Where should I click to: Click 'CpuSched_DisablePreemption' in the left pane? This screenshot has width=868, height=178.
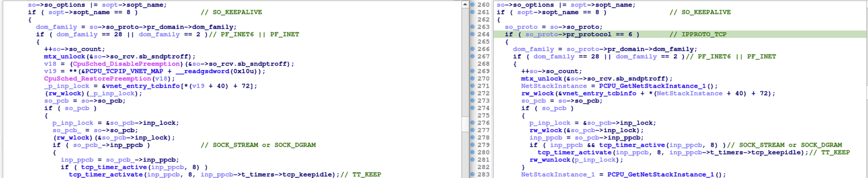pyautogui.click(x=126, y=64)
